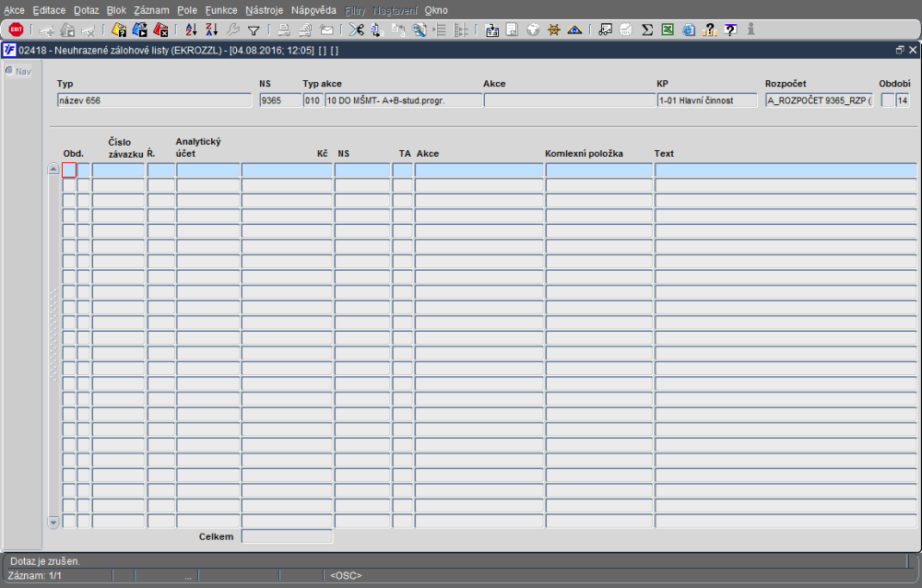Click the window help question mark icon
The width and height of the screenshot is (922, 588).
(x=730, y=29)
